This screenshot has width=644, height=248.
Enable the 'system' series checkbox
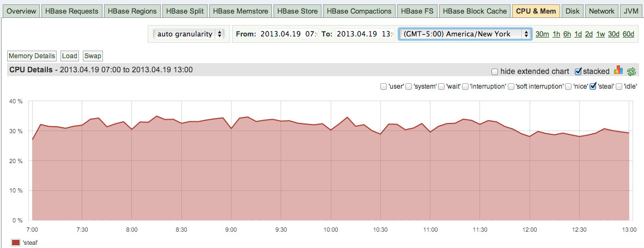(x=409, y=86)
